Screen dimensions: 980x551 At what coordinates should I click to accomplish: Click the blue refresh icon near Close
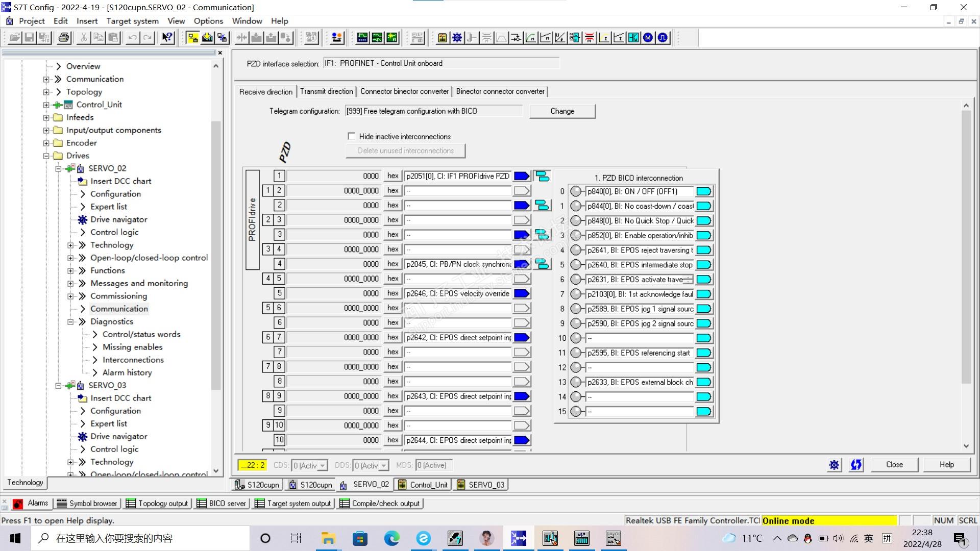[x=856, y=465]
